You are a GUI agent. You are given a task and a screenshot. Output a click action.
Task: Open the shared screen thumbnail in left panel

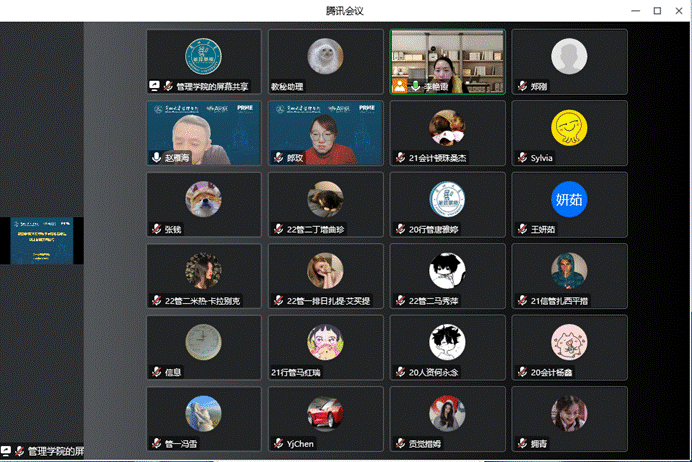[x=41, y=241]
